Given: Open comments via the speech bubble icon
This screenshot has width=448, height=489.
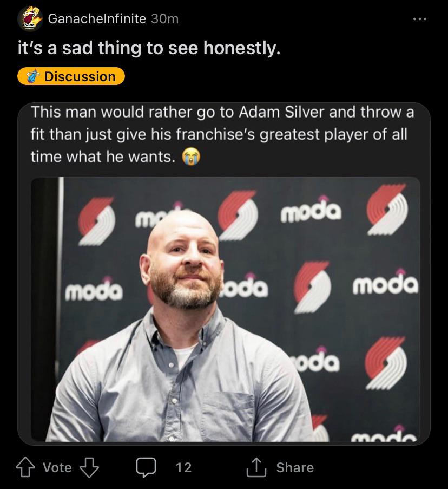Looking at the screenshot, I should tap(146, 467).
